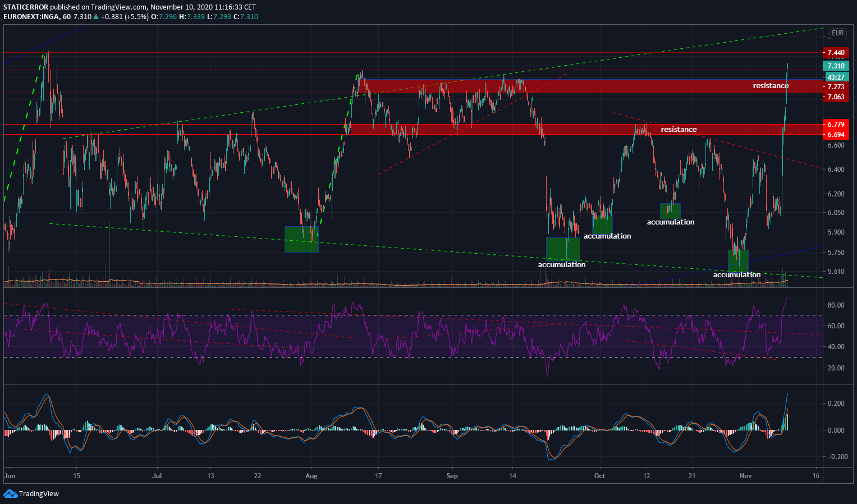Click the resistance label in the lower red zone

point(679,130)
